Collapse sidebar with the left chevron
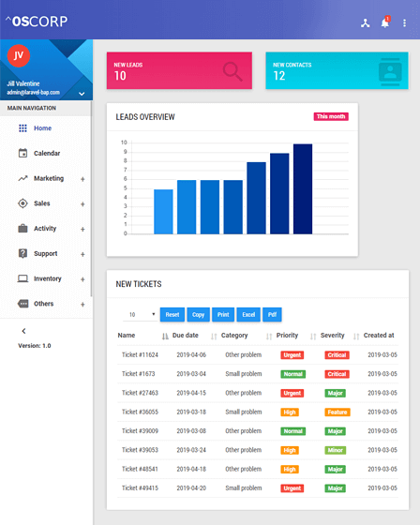Image resolution: width=420 pixels, height=525 pixels. coord(23,331)
